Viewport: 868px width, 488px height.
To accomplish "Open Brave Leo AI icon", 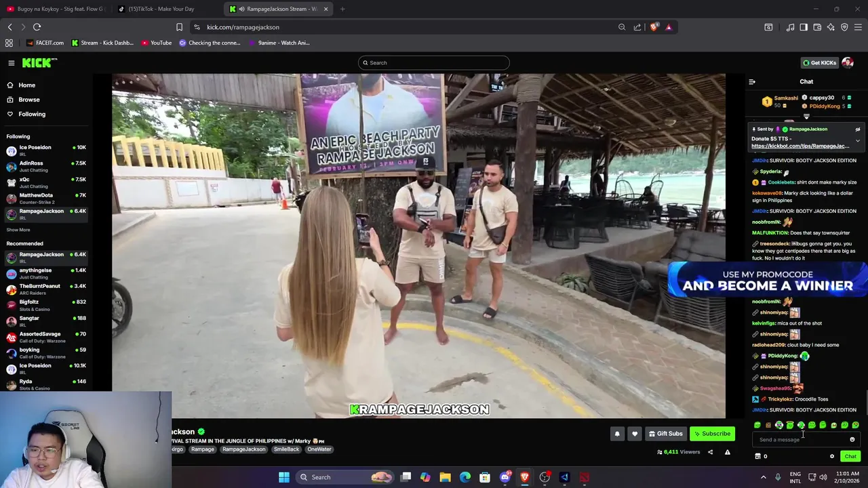I will pos(831,27).
